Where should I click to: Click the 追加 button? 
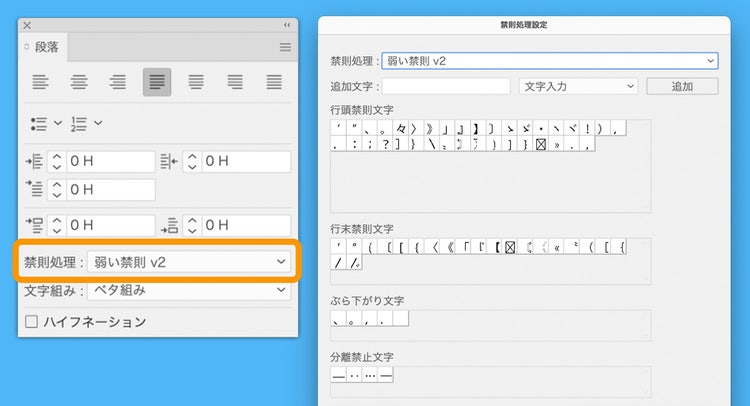click(682, 86)
